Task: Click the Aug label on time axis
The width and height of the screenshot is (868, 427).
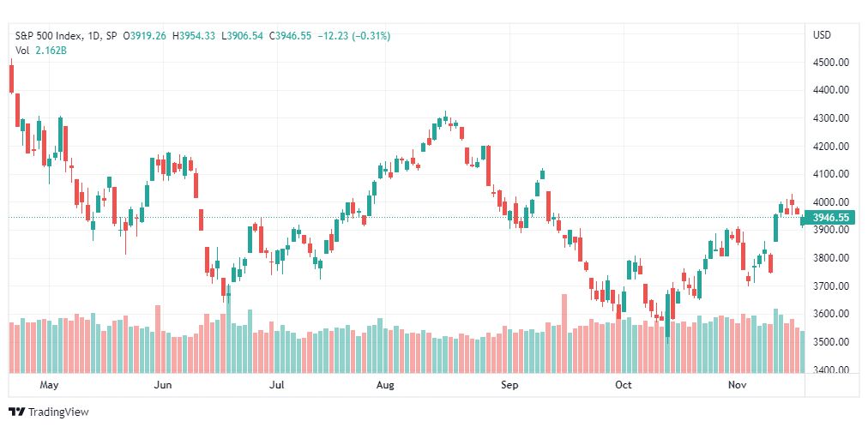Action: coord(385,384)
